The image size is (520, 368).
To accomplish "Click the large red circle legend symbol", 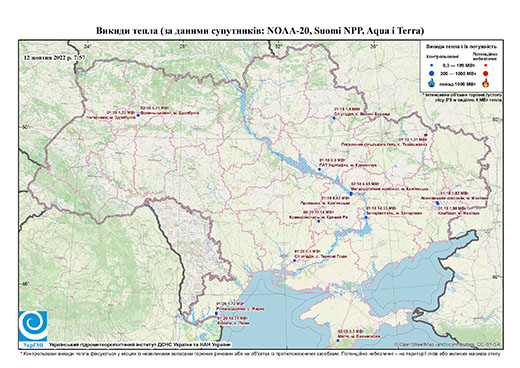I will coord(486,74).
